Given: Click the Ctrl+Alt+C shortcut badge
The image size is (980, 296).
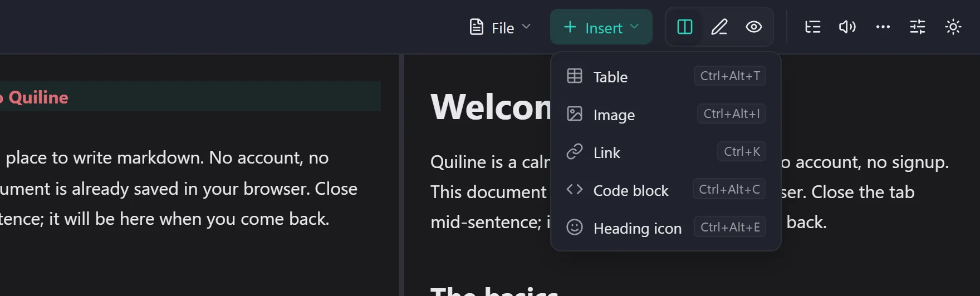Looking at the screenshot, I should (x=729, y=189).
